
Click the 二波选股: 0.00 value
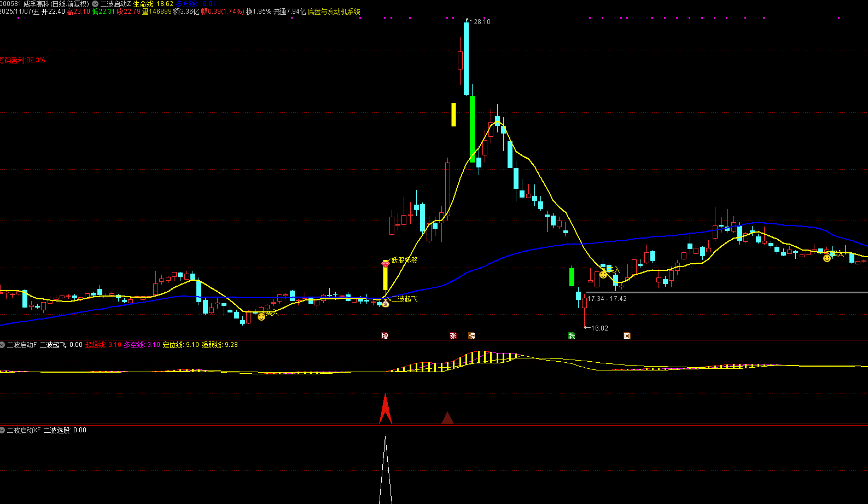click(x=65, y=430)
